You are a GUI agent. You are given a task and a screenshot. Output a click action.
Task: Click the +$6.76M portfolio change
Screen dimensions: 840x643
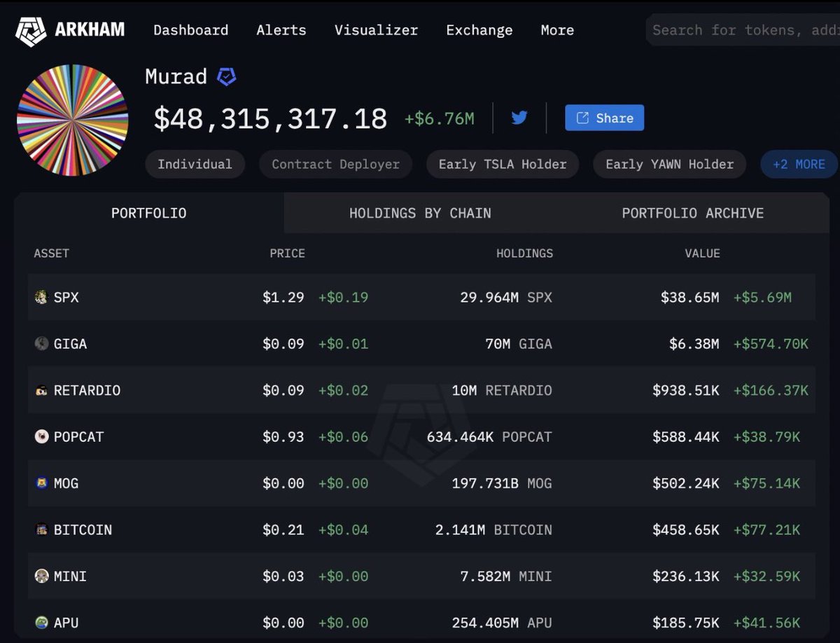click(x=440, y=118)
